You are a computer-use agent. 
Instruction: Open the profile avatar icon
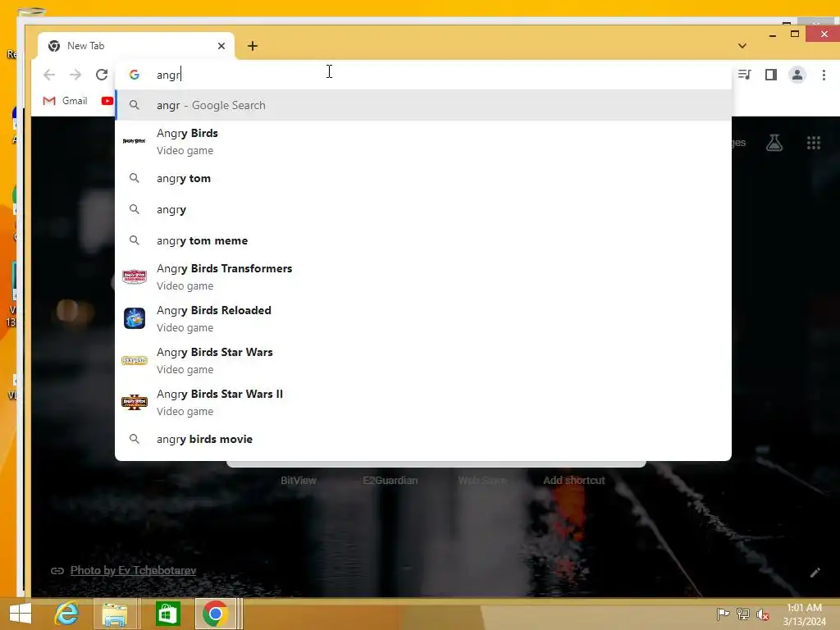797,75
